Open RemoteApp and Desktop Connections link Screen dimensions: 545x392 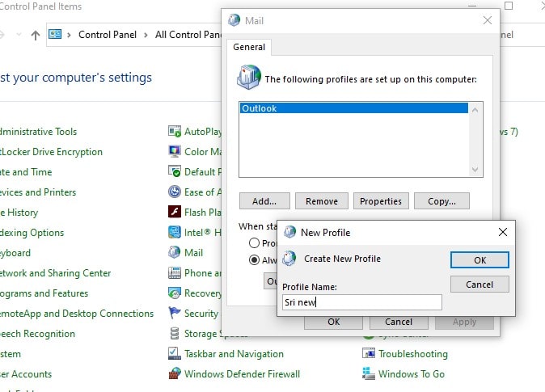[77, 313]
